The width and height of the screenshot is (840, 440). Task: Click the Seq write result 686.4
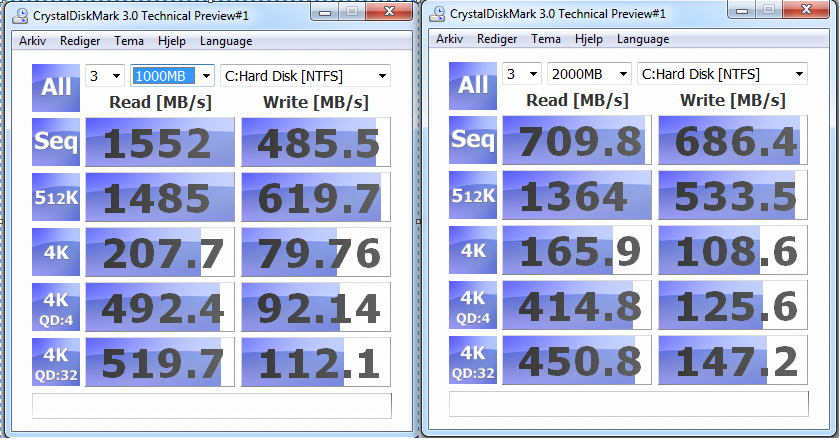click(733, 140)
